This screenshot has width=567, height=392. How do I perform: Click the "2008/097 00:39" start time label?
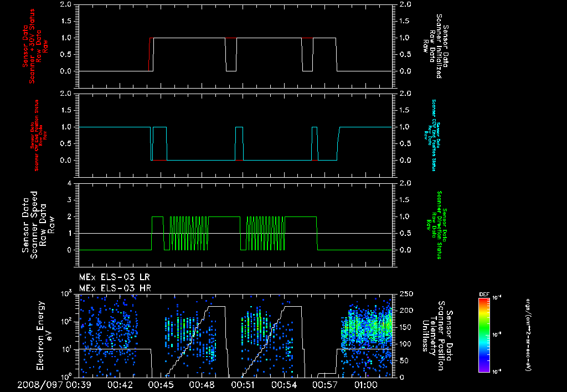tap(54, 385)
